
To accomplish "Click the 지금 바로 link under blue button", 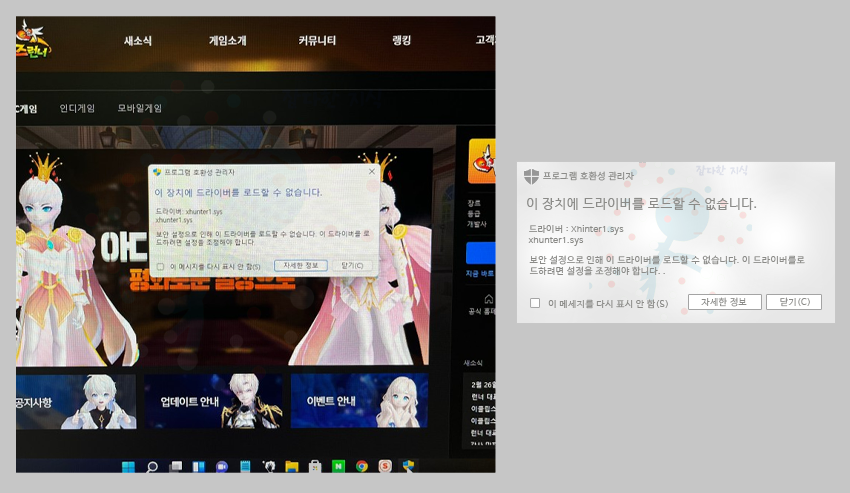I will coord(480,274).
